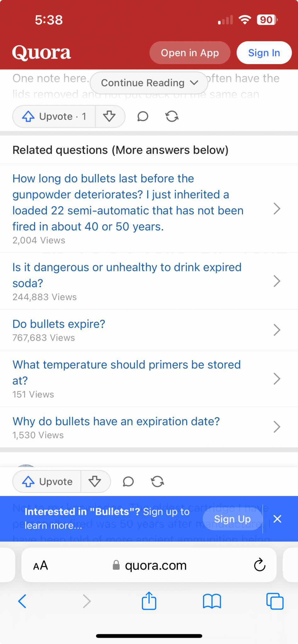298x644 pixels.
Task: Expand answer with Continue Reading
Action: (x=149, y=83)
